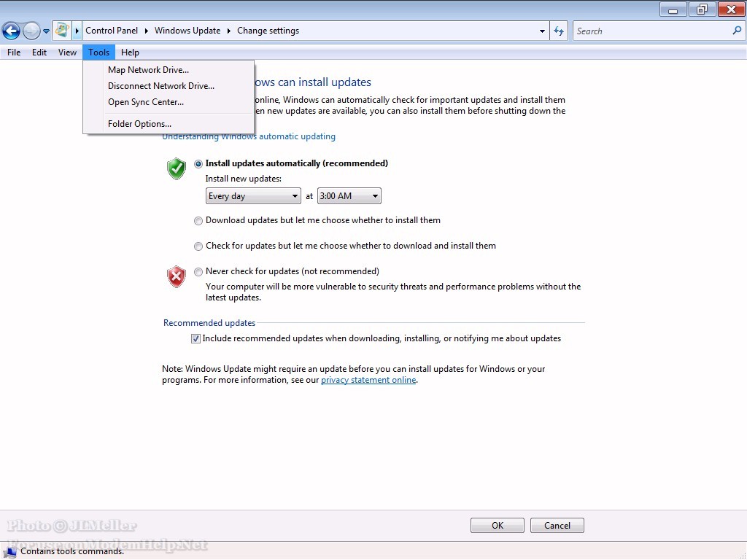Click the refresh button beside address bar
This screenshot has height=560, width=747.
coord(559,31)
